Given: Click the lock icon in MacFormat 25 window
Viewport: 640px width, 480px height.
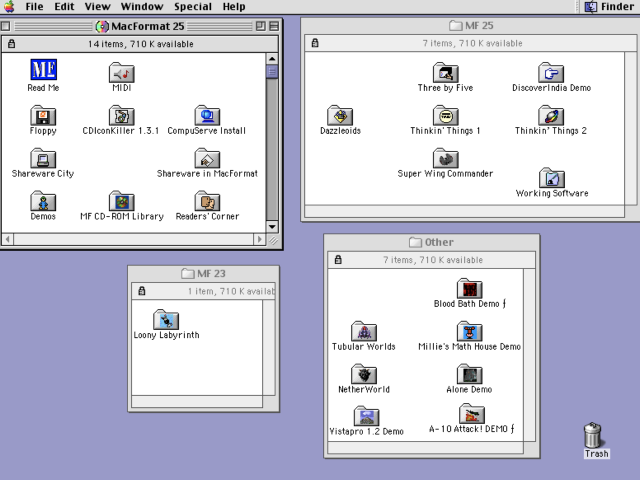Looking at the screenshot, I should pyautogui.click(x=11, y=44).
